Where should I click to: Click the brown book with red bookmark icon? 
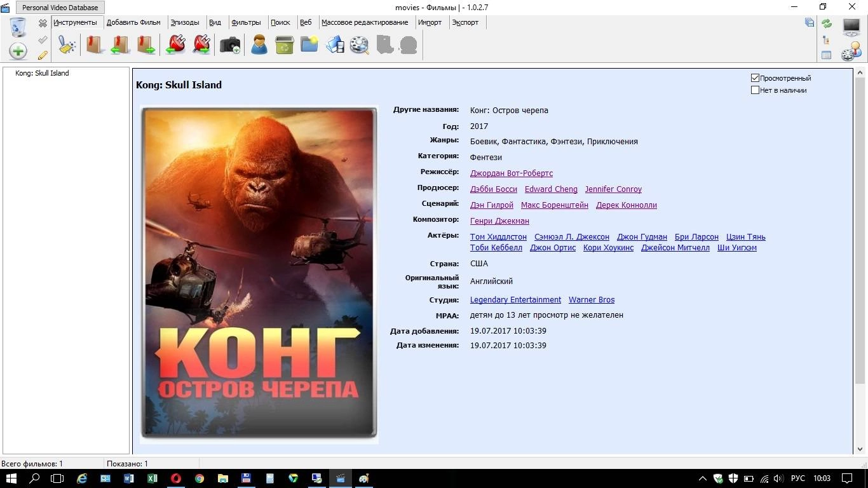(x=95, y=44)
